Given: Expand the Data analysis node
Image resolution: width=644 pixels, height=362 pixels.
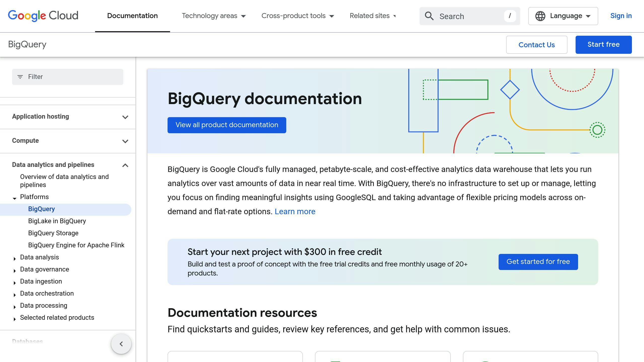Looking at the screenshot, I should [15, 258].
